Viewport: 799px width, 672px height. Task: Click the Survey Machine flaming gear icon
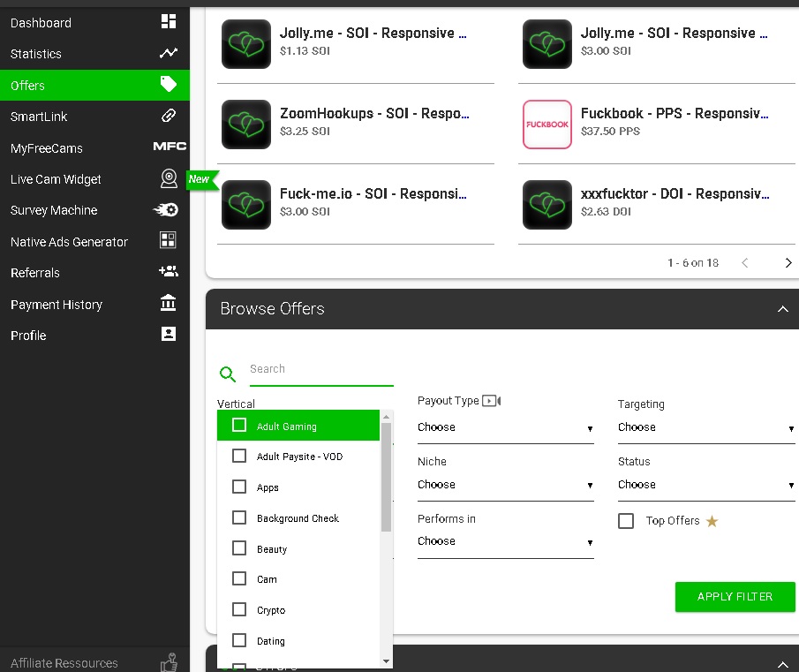[x=166, y=209]
